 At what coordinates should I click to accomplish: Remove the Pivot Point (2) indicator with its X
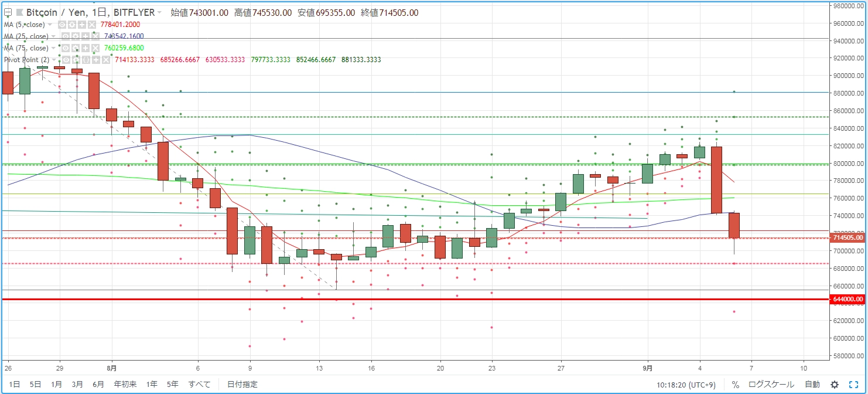(x=106, y=60)
